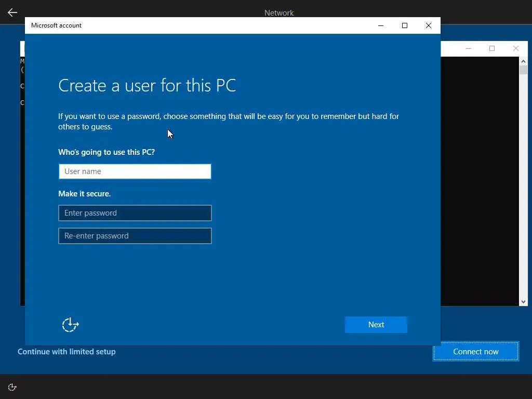The height and width of the screenshot is (399, 532).
Task: Click the 'Make it secure.' label
Action: click(x=85, y=194)
